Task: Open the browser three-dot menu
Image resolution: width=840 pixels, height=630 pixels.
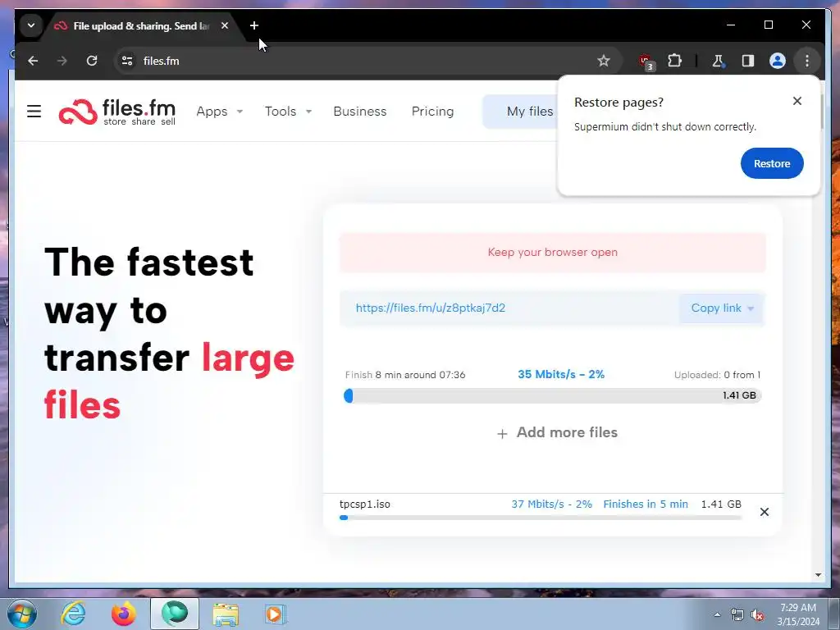Action: click(x=807, y=61)
